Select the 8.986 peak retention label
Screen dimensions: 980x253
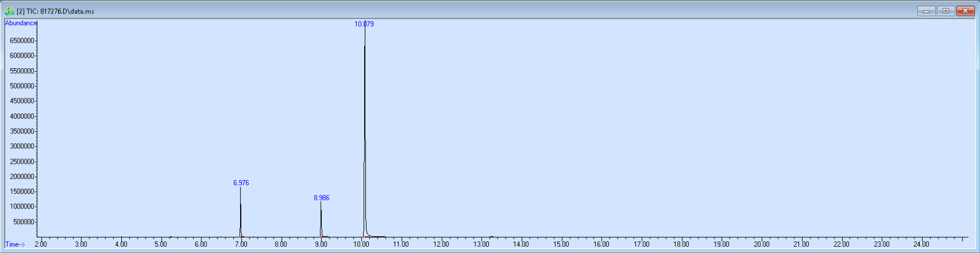[x=322, y=198]
